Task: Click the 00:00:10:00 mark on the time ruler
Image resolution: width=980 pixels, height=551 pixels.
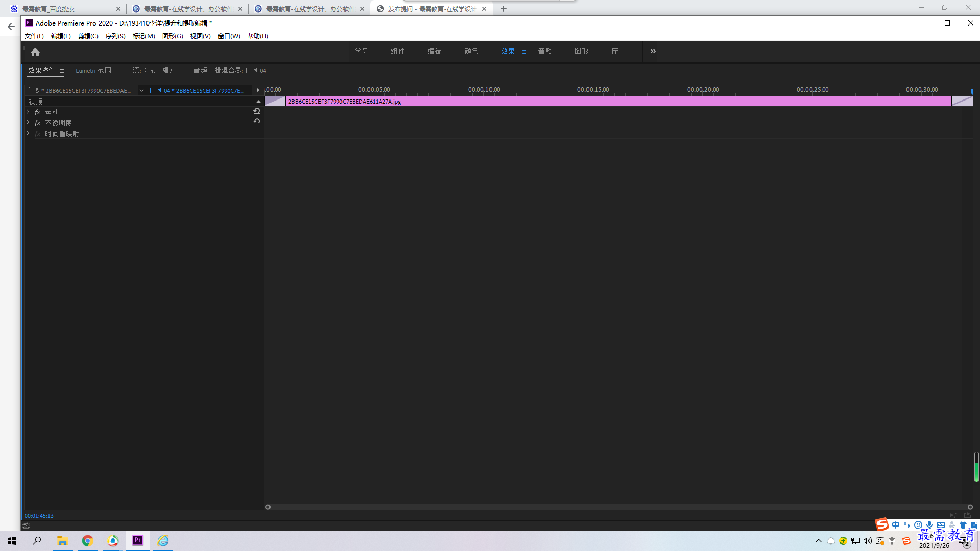Action: (x=484, y=90)
